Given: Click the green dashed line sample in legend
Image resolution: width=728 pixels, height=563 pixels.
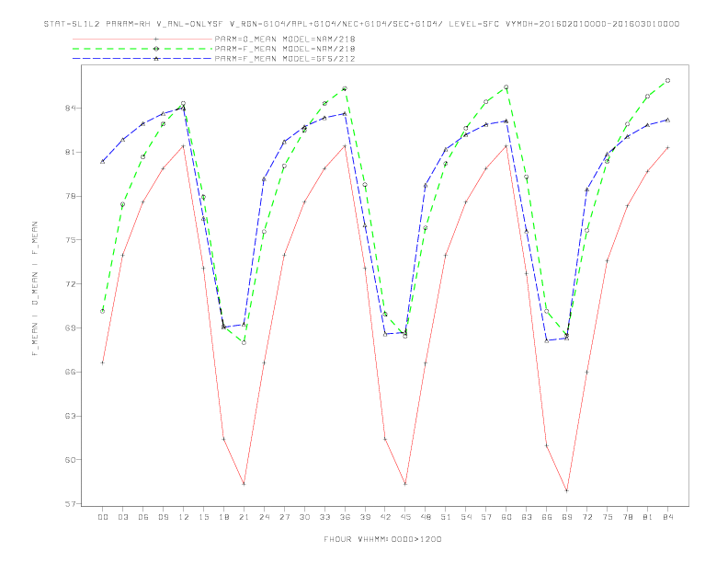Looking at the screenshot, I should click(142, 49).
